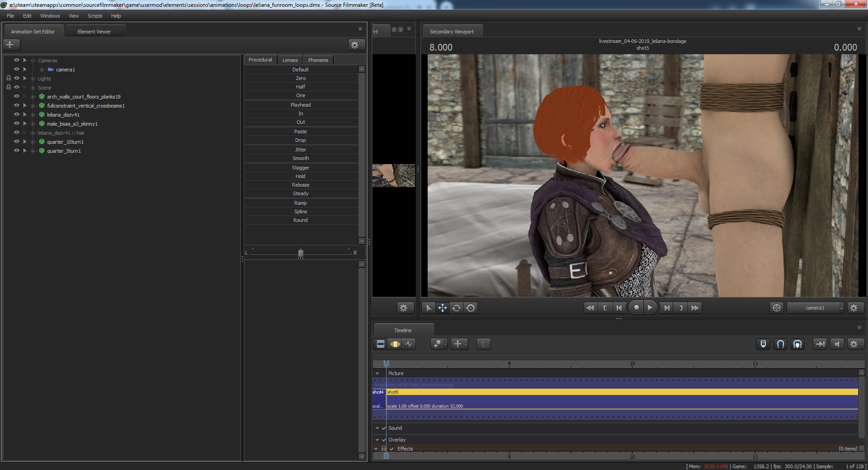Click the primary viewport thumbnail preview
Viewport: 868px width, 470px height.
click(394, 175)
